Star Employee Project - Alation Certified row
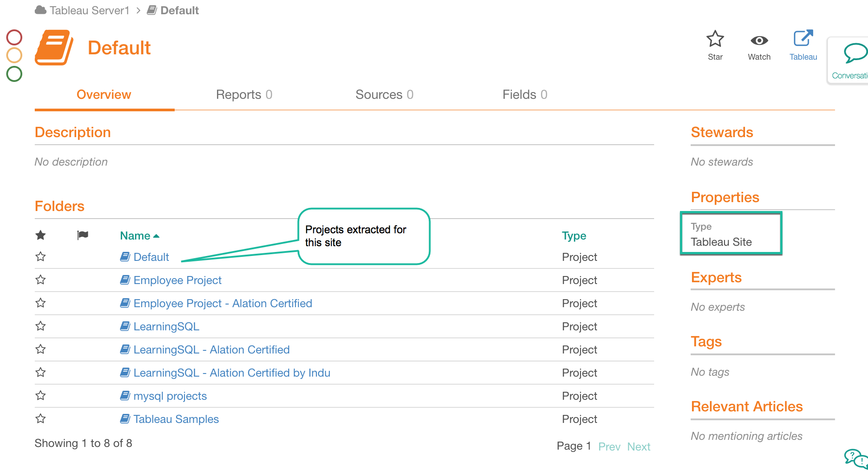868x471 pixels. (41, 303)
